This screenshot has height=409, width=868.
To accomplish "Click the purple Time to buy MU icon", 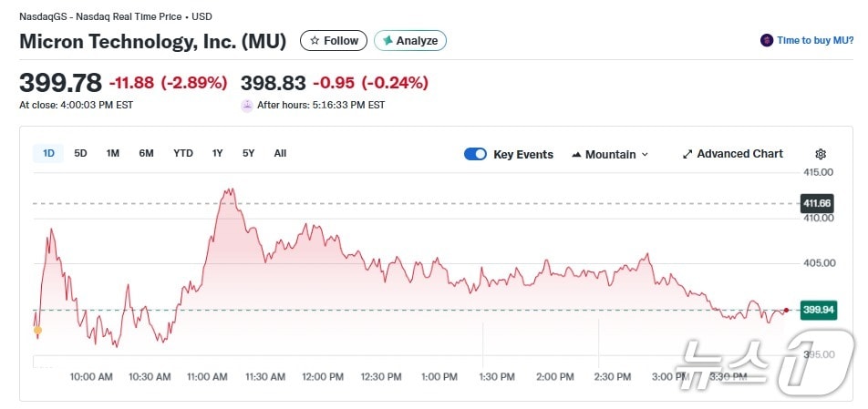I will pyautogui.click(x=767, y=41).
